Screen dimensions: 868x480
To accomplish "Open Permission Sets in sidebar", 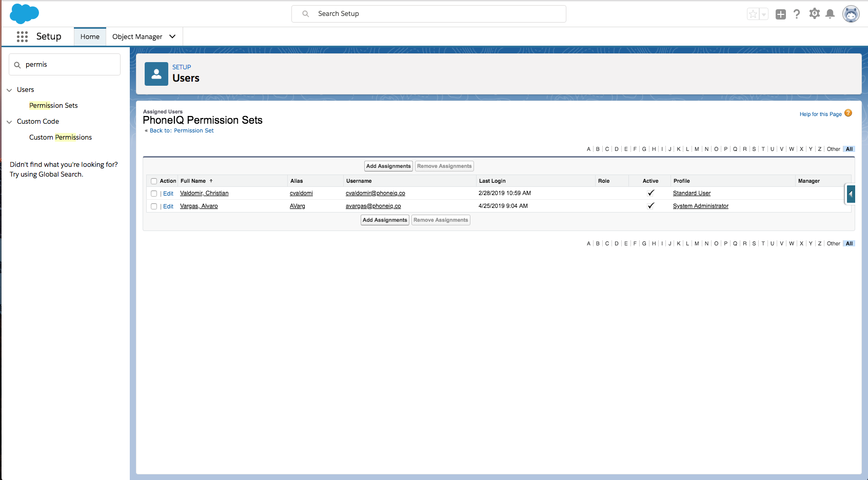I will (x=53, y=105).
